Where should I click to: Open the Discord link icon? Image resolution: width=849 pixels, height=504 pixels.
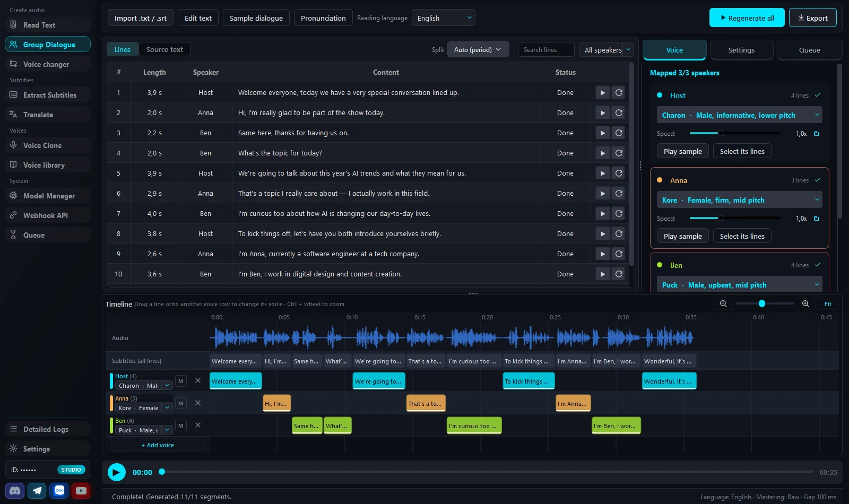(x=15, y=491)
